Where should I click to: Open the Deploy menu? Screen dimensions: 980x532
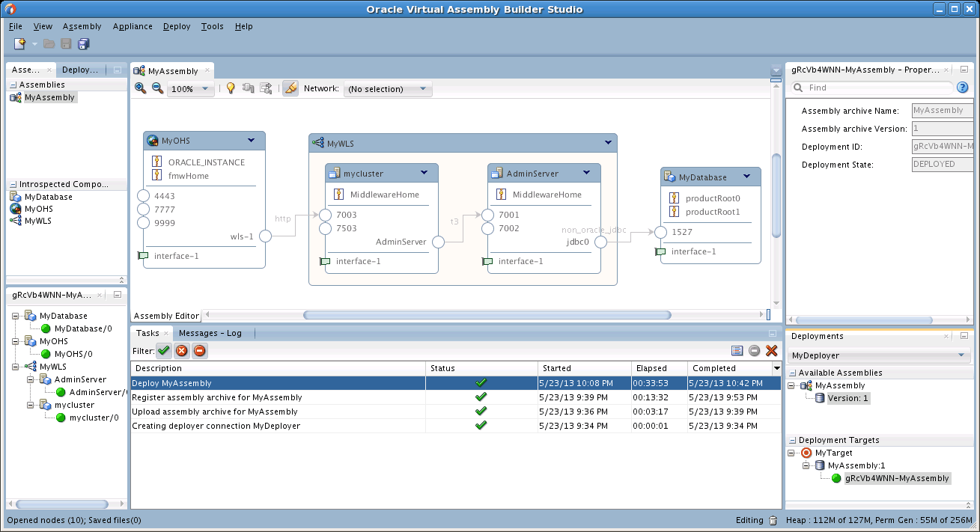tap(177, 26)
